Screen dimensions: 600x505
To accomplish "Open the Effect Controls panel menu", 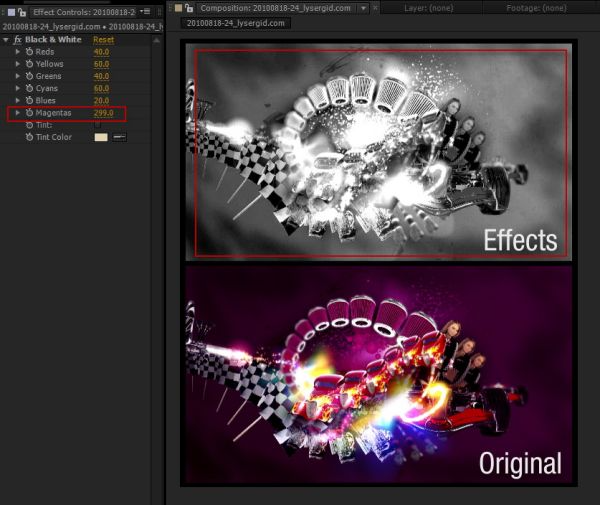I will point(145,12).
